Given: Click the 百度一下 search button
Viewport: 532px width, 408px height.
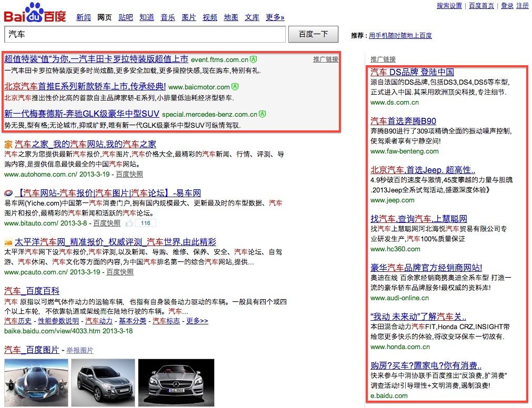Looking at the screenshot, I should (x=313, y=34).
